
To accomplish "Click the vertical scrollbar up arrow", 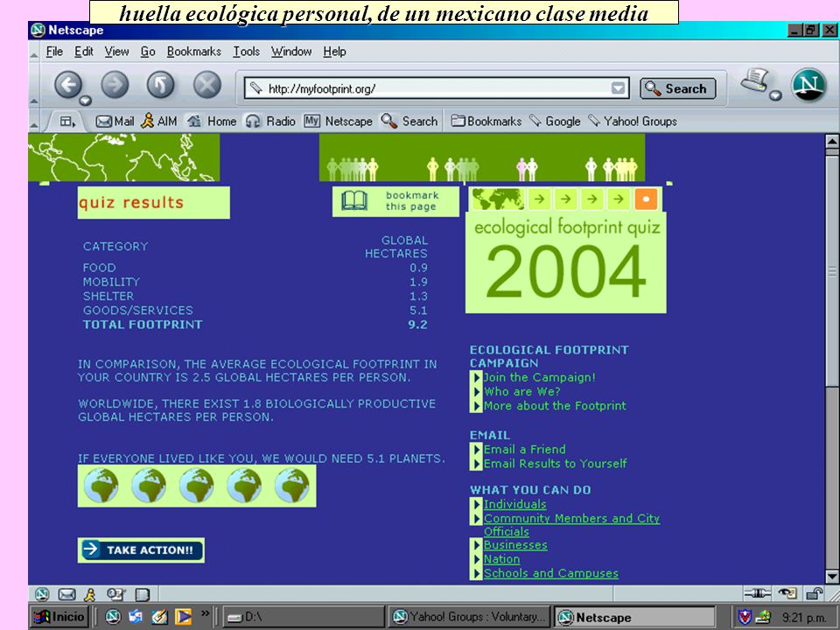I will [832, 141].
